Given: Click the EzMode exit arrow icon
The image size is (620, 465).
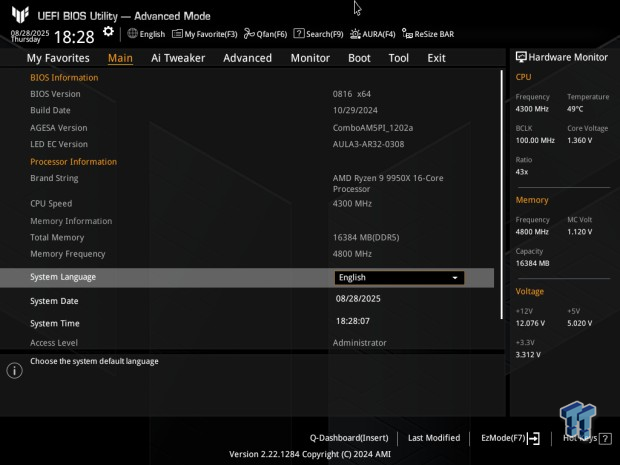Looking at the screenshot, I should [x=534, y=438].
